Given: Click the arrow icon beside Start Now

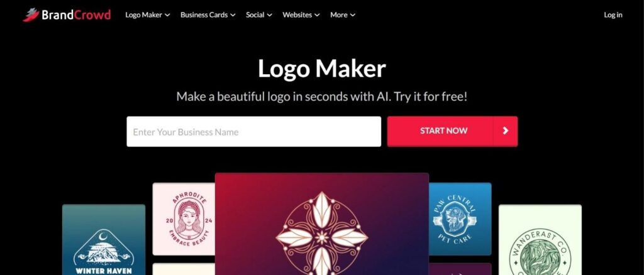Looking at the screenshot, I should point(505,131).
